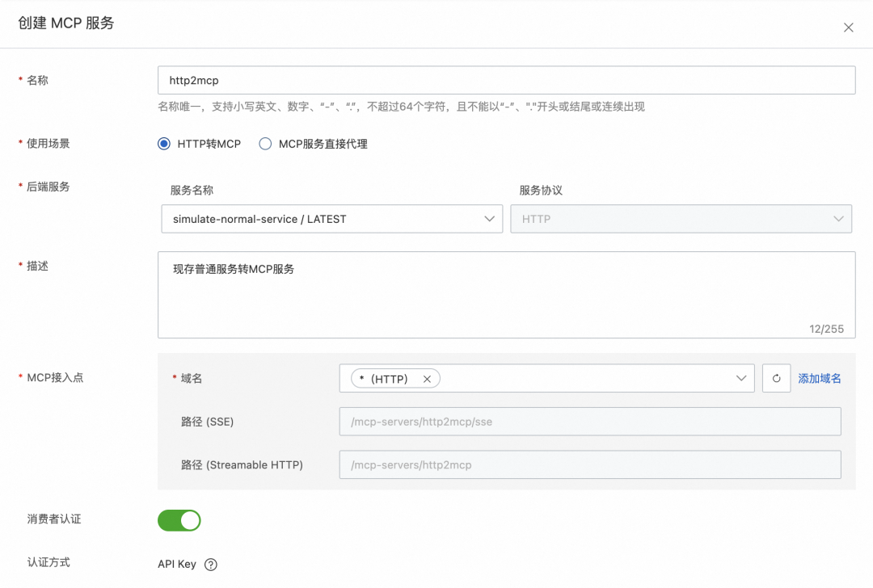Click the 添加域名 link
This screenshot has height=588, width=873.
pos(820,378)
